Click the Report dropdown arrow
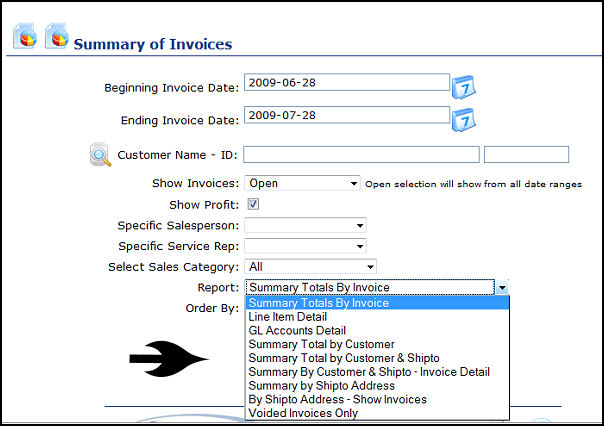 [502, 288]
